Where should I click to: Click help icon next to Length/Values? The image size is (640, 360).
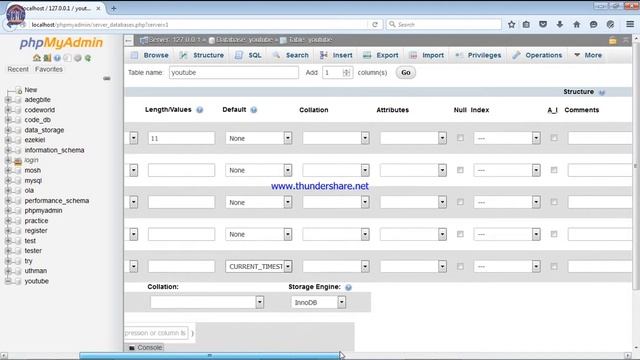(200, 110)
